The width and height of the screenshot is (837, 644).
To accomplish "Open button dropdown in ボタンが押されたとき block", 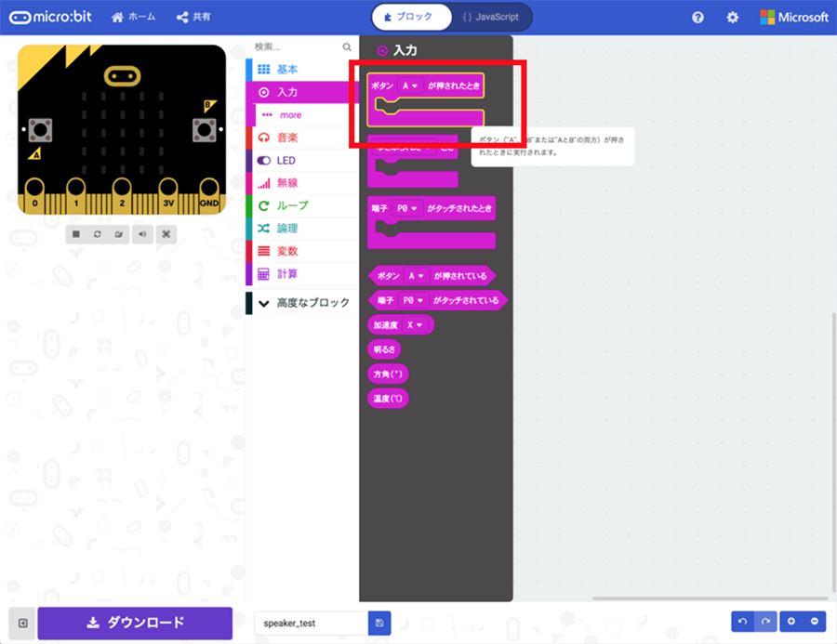I will [x=410, y=85].
